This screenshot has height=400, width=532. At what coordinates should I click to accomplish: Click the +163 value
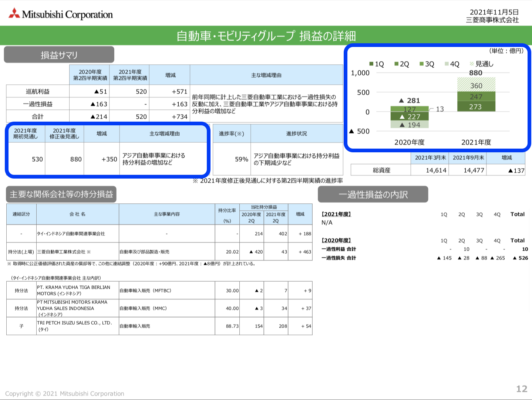pos(179,104)
